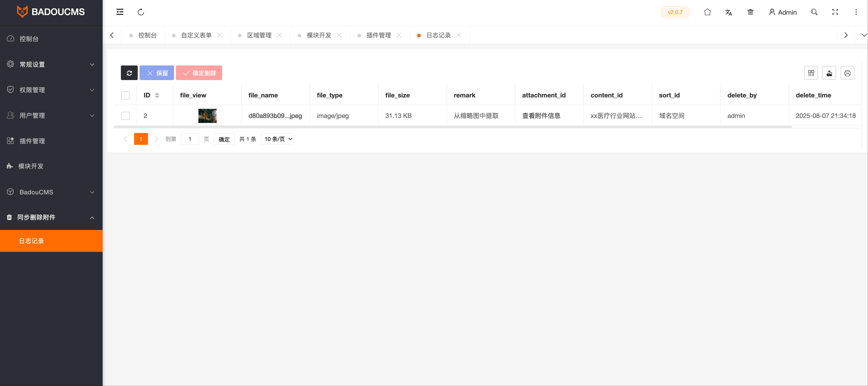Click the file_view image thumbnail
The height and width of the screenshot is (386, 868).
207,116
